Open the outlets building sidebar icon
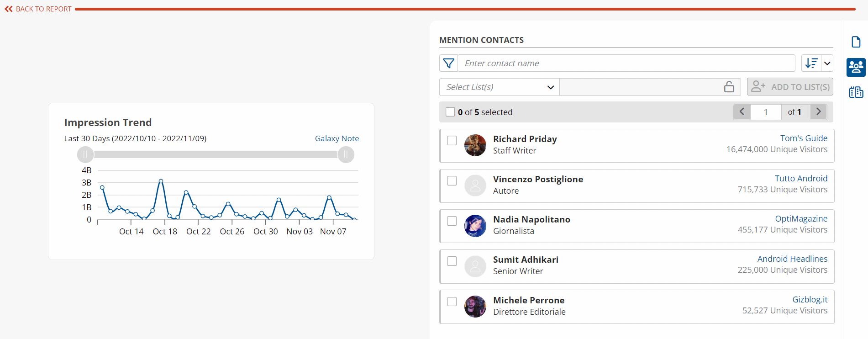The height and width of the screenshot is (339, 868). (856, 92)
